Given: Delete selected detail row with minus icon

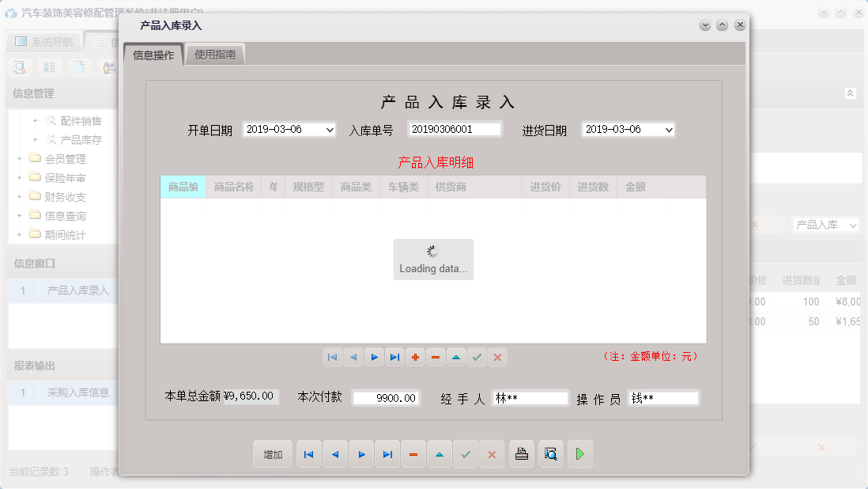Looking at the screenshot, I should [x=436, y=357].
